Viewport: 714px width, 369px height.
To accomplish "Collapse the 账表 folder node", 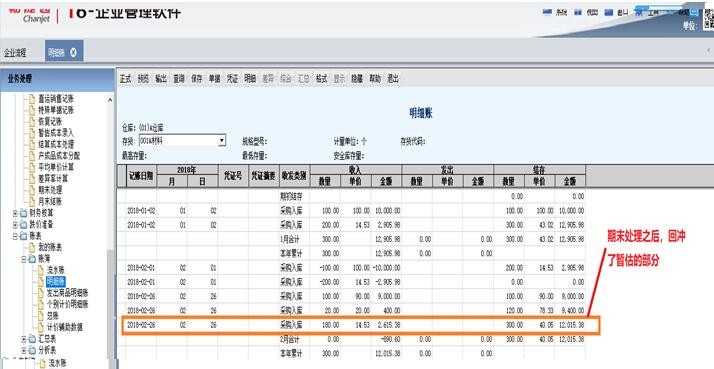I will [x=15, y=236].
